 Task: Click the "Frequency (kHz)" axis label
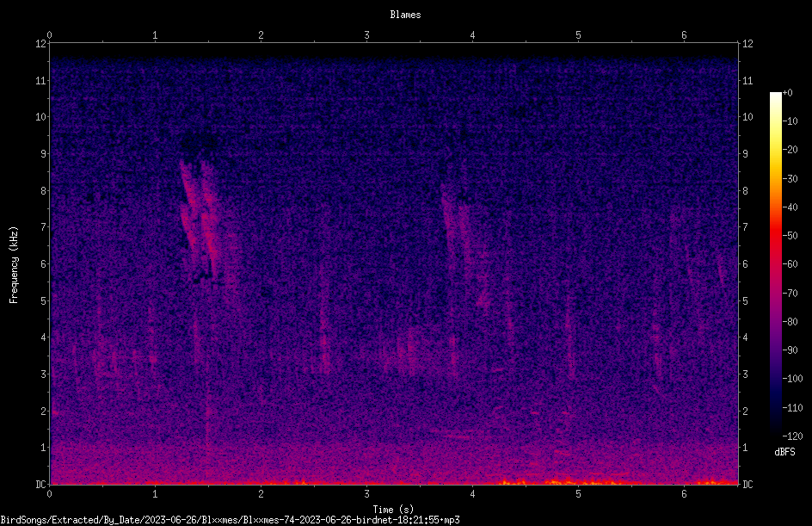coord(14,265)
